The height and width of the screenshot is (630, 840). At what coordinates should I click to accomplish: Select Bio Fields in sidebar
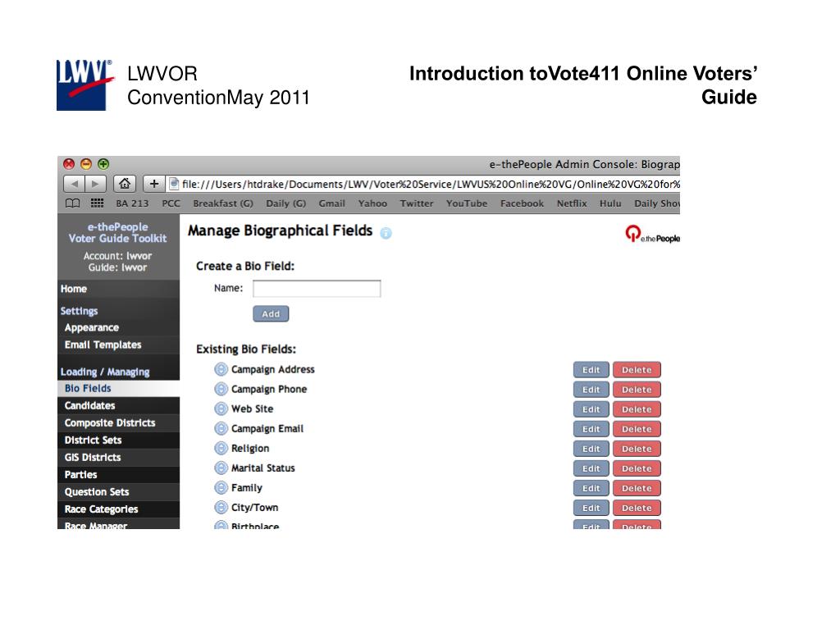click(x=118, y=388)
